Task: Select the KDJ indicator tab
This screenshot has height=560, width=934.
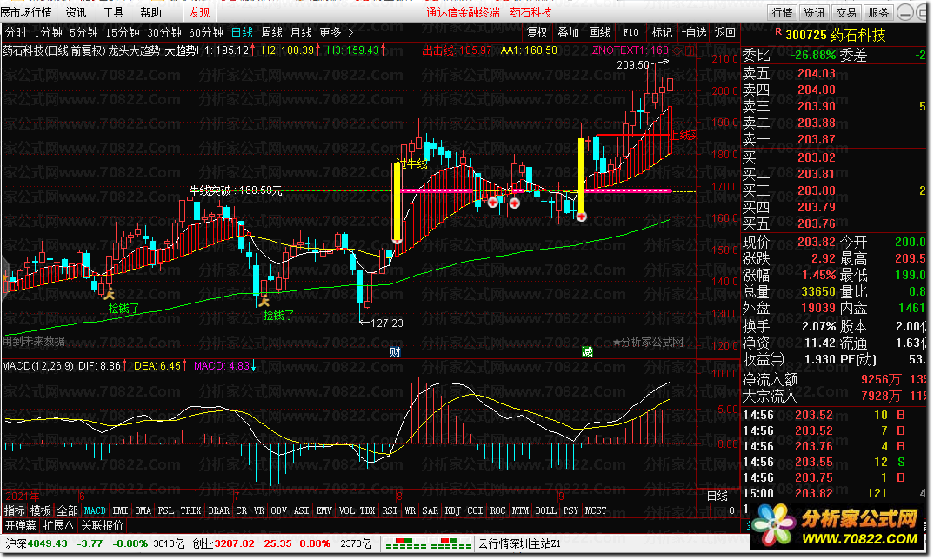Action: pyautogui.click(x=453, y=510)
